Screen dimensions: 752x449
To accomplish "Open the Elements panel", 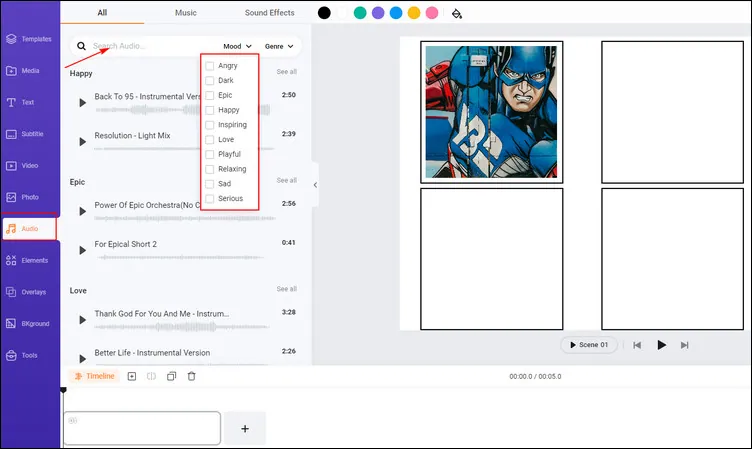I will (27, 260).
